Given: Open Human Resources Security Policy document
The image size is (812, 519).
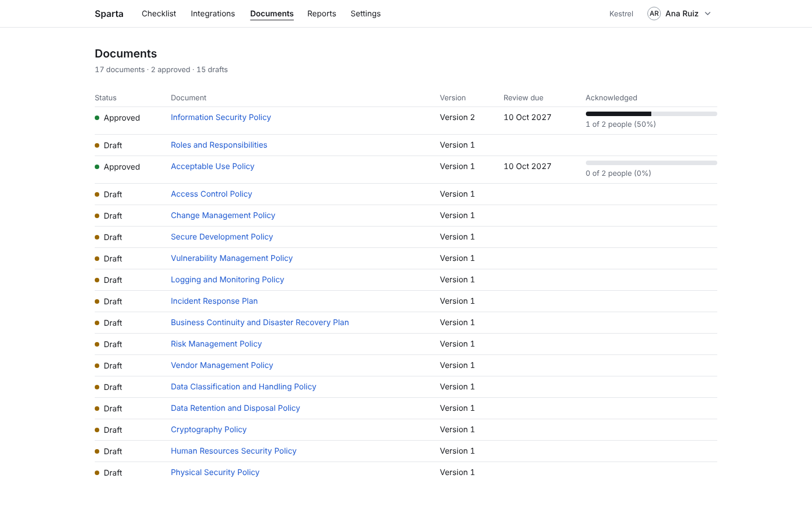Looking at the screenshot, I should pos(233,451).
